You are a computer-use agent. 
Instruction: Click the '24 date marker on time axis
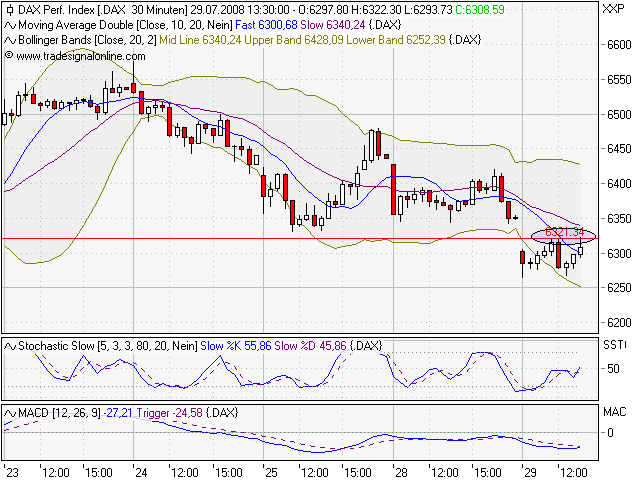pos(141,473)
